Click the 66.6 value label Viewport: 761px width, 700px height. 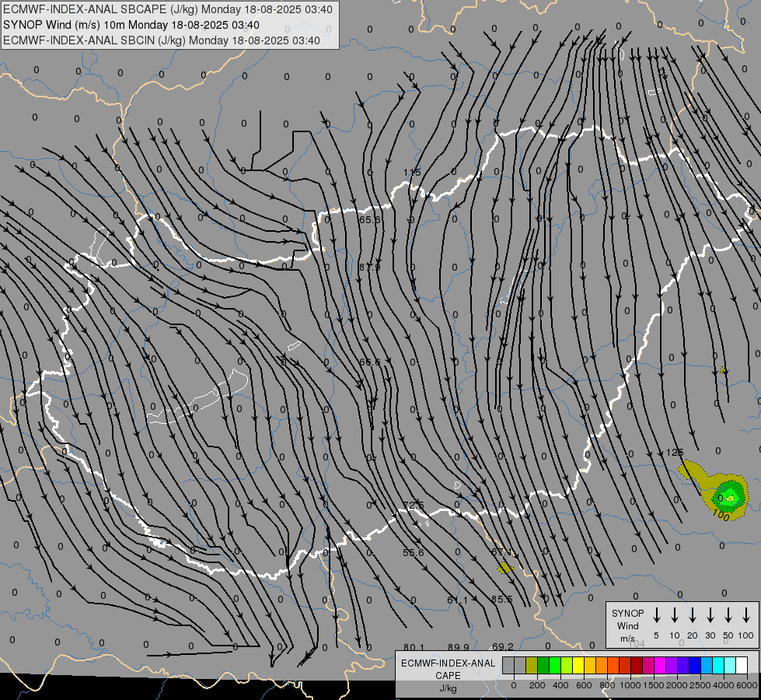(369, 362)
